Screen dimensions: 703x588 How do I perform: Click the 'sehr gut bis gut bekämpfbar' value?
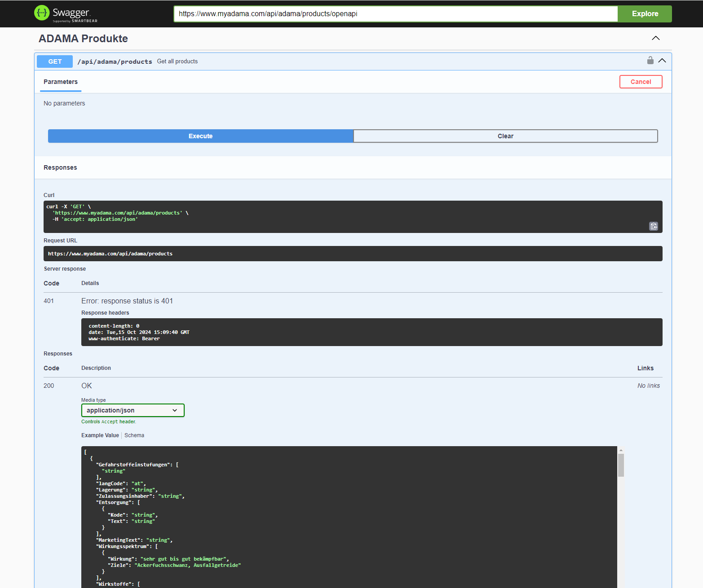pyautogui.click(x=183, y=559)
